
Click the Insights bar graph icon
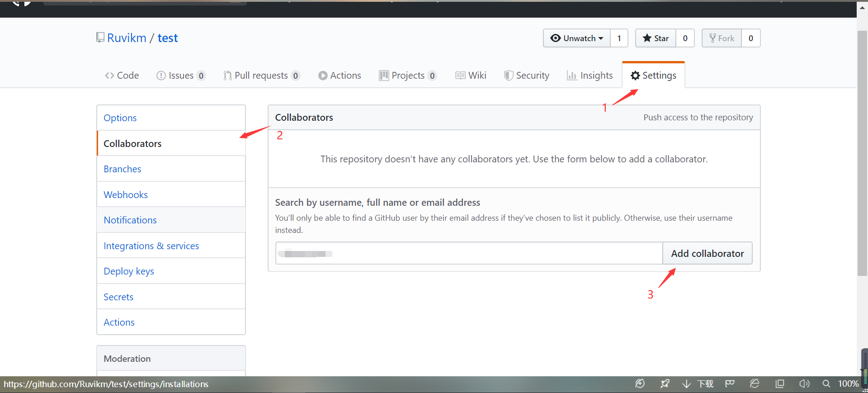tap(572, 76)
